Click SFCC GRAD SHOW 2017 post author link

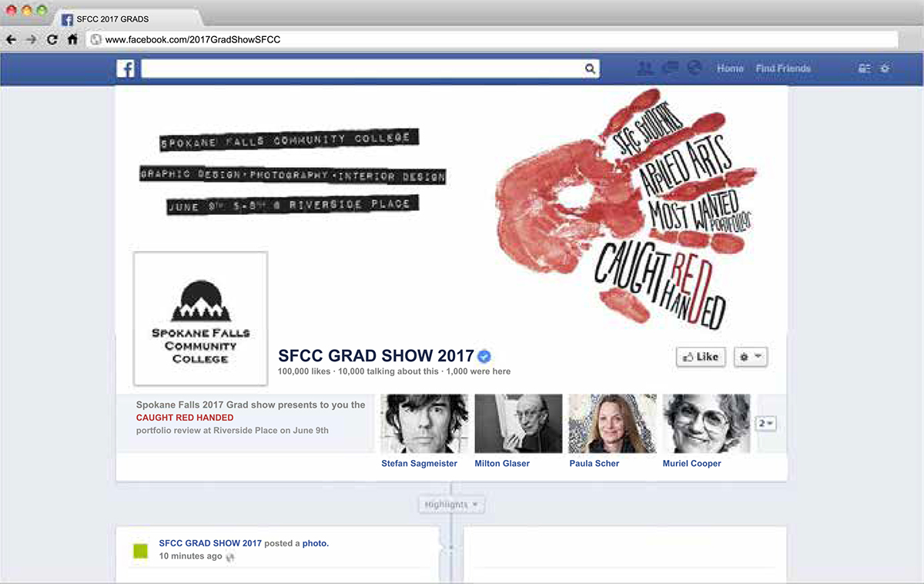tap(210, 543)
